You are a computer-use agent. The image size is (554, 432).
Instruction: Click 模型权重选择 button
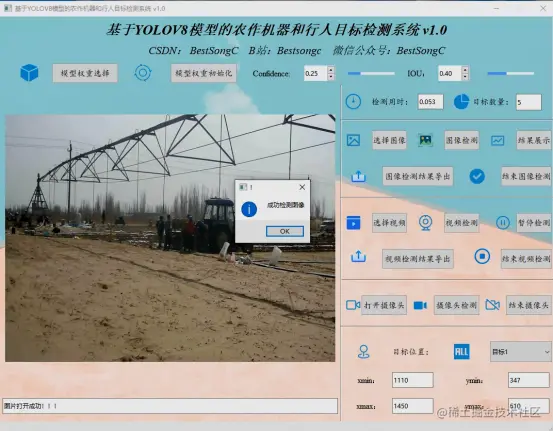pyautogui.click(x=85, y=73)
